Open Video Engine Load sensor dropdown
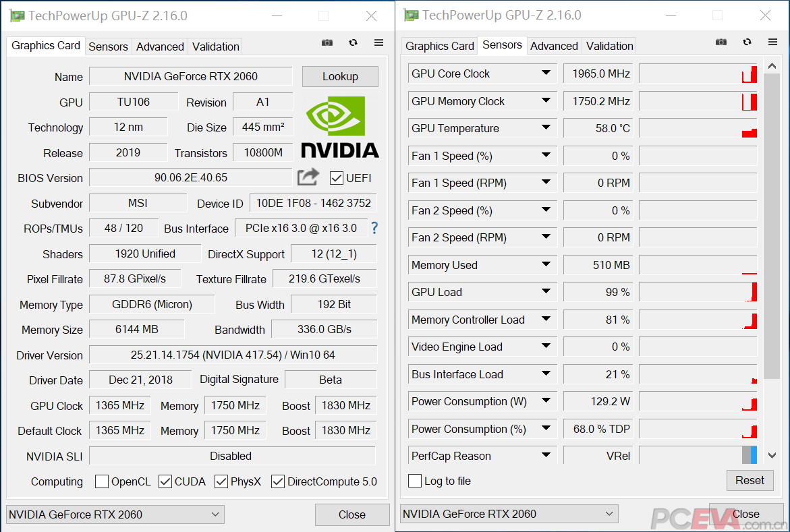 tap(546, 346)
